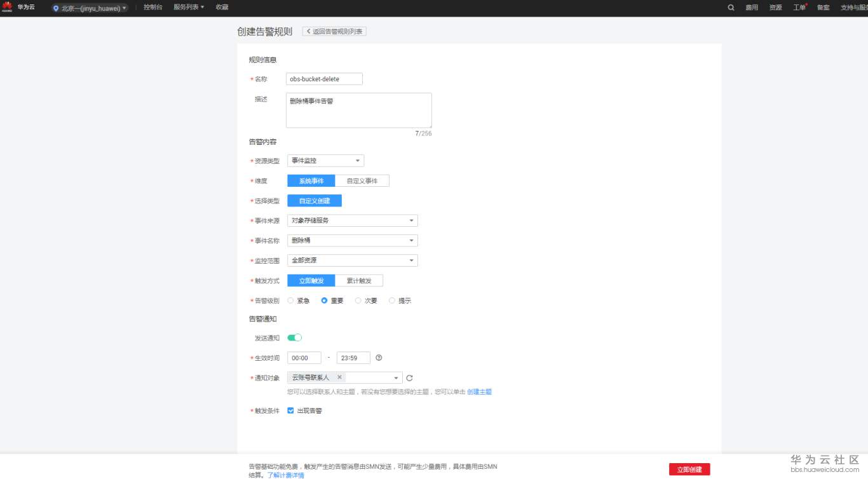Uncheck the 出现告警 trigger condition
Image resolution: width=868 pixels, height=479 pixels.
(x=290, y=410)
